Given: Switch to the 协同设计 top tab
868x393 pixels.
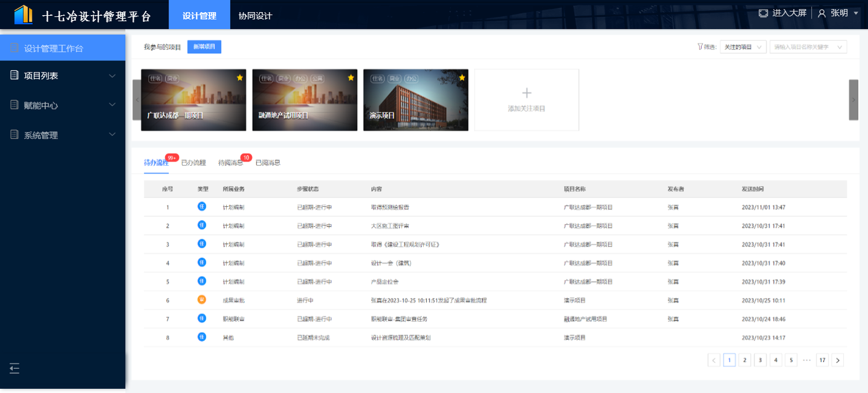Looking at the screenshot, I should point(255,16).
